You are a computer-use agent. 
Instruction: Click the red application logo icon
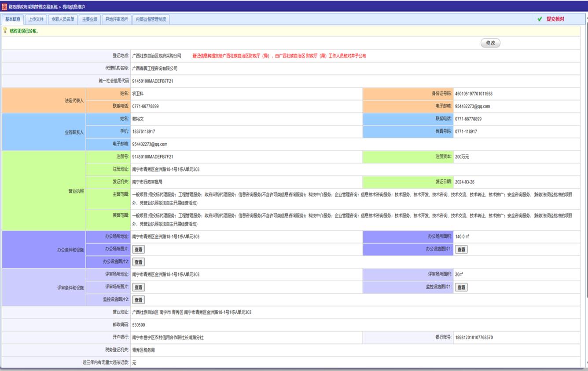click(x=4, y=7)
